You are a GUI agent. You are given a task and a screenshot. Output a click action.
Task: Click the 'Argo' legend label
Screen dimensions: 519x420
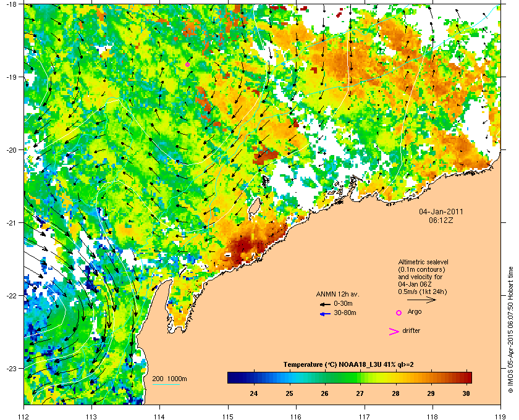[x=415, y=311]
